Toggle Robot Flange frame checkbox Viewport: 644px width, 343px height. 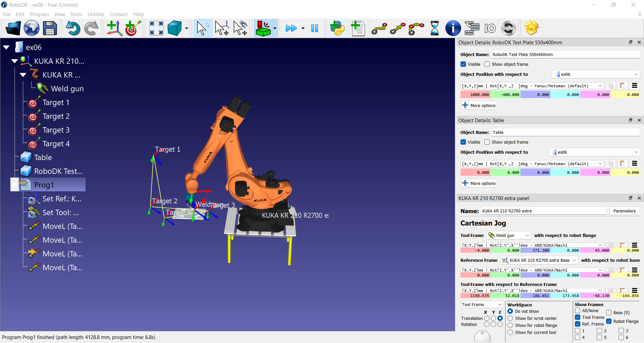(x=609, y=321)
